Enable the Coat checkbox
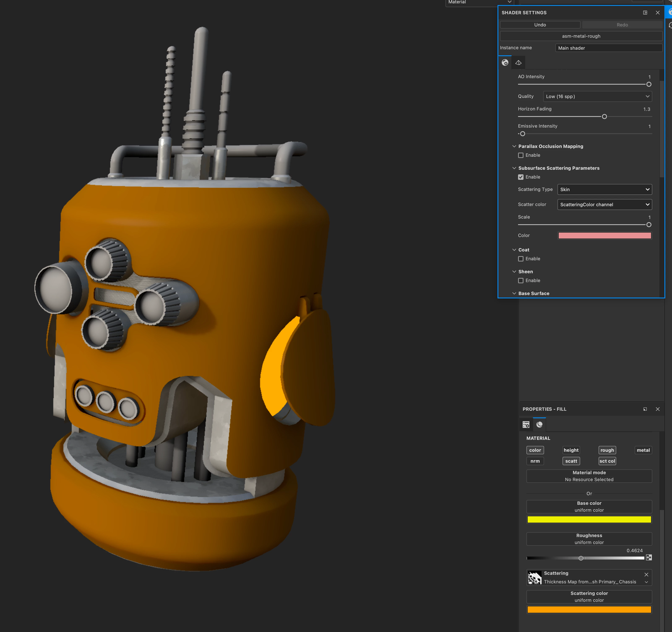This screenshot has width=672, height=632. (x=521, y=259)
